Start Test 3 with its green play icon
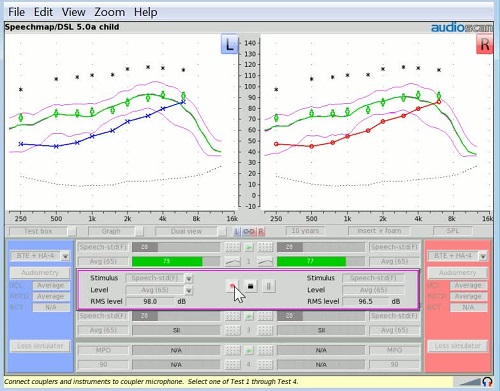Screen dimensions: 500x391 pyautogui.click(x=249, y=316)
